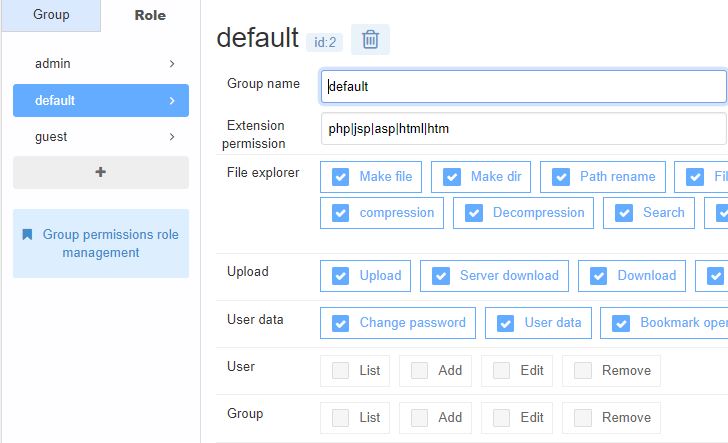
Task: Click the plus icon to add a new group
Action: (x=100, y=172)
